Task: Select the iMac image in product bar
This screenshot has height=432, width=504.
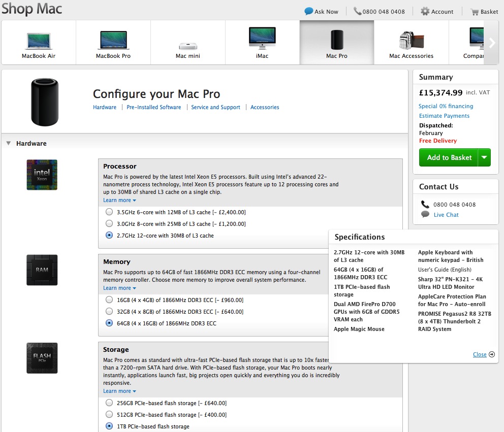Action: point(262,38)
